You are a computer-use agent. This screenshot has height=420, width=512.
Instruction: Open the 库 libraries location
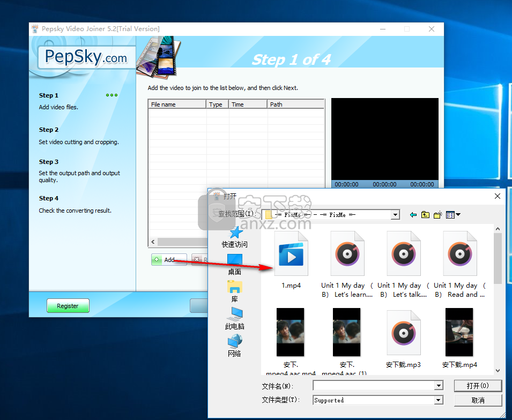[235, 291]
